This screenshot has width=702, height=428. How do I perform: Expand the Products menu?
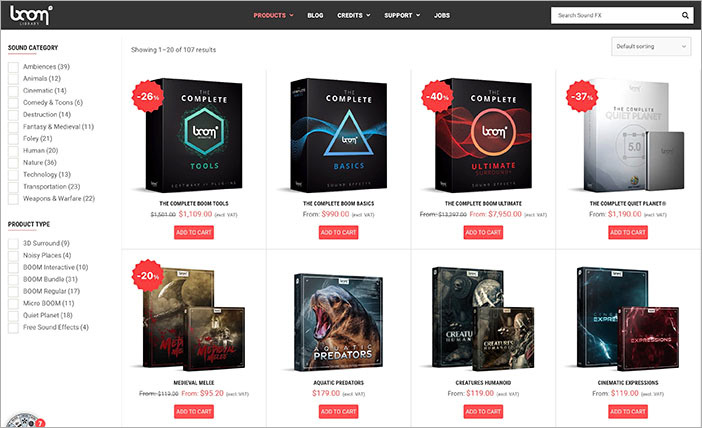pyautogui.click(x=274, y=15)
